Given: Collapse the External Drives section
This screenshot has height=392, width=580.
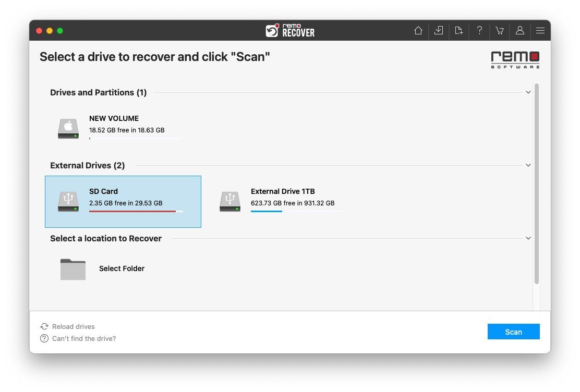Looking at the screenshot, I should (528, 165).
